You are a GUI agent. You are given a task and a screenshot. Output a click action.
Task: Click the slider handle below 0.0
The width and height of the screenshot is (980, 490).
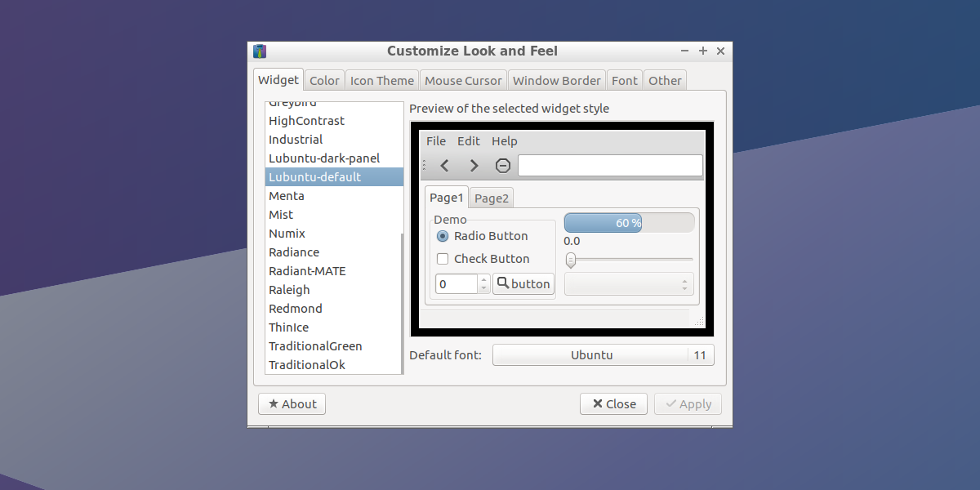click(x=570, y=260)
